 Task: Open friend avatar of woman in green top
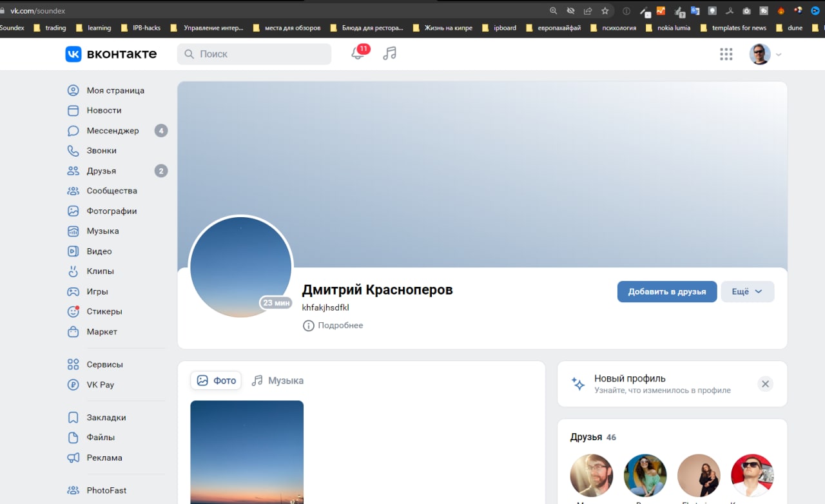pyautogui.click(x=645, y=475)
